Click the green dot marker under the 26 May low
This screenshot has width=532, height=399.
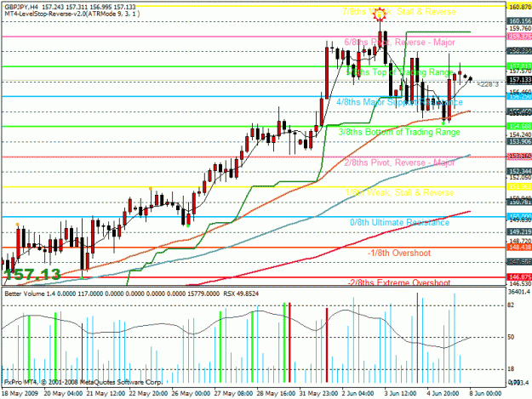pyautogui.click(x=188, y=225)
